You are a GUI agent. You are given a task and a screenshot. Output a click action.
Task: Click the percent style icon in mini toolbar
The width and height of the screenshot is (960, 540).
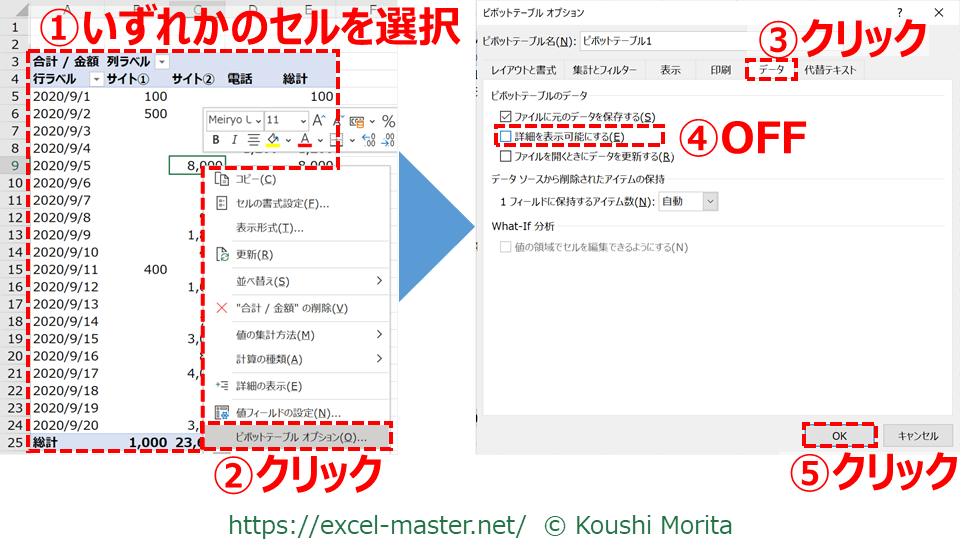(x=388, y=120)
